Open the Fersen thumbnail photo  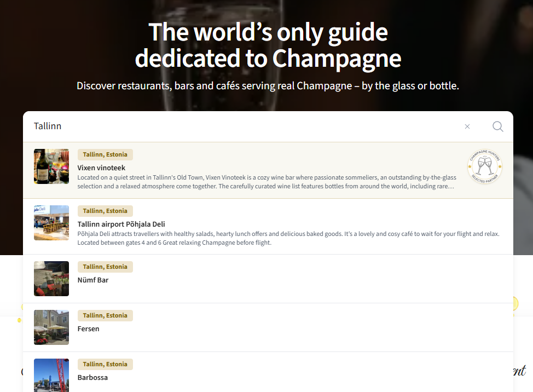[51, 327]
